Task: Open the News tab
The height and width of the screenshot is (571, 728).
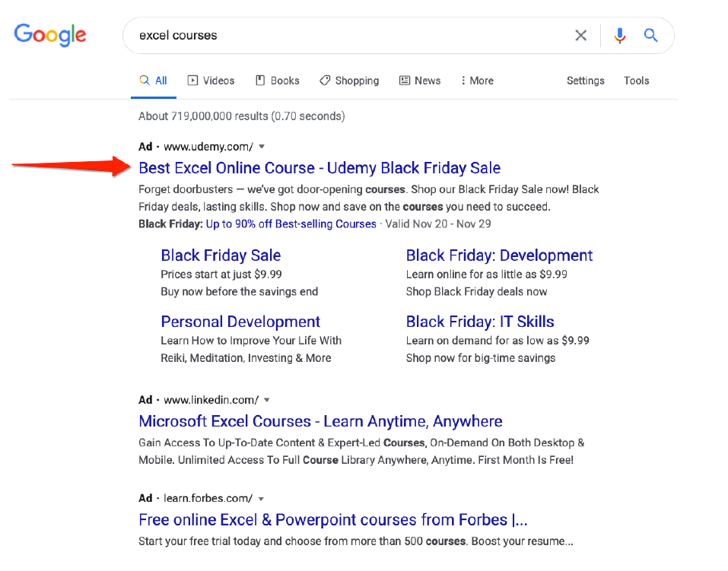Action: pyautogui.click(x=420, y=81)
